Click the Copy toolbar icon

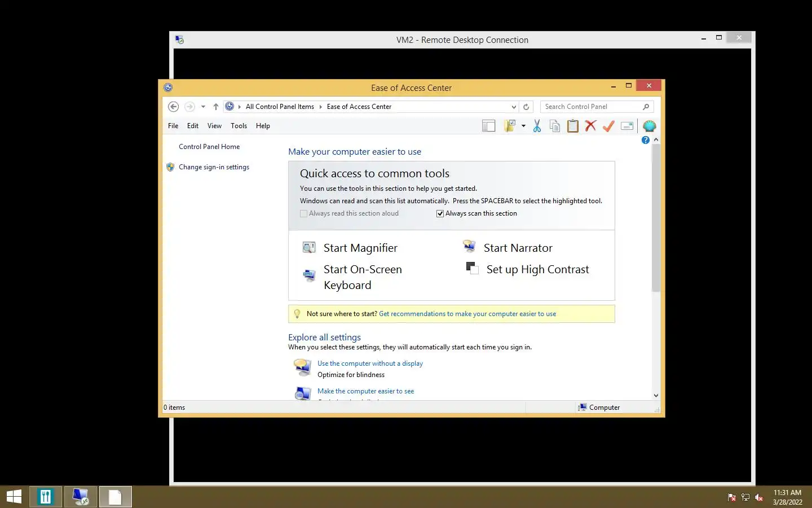pyautogui.click(x=555, y=126)
